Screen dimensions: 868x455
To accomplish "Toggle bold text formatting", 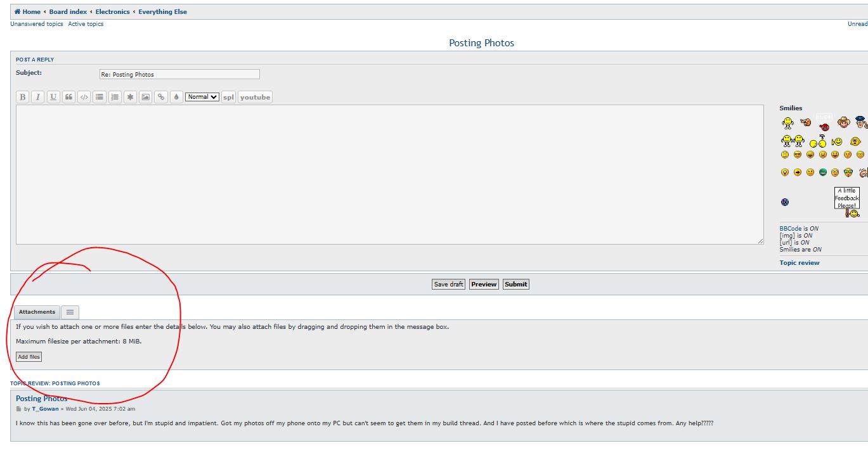I will (x=23, y=97).
